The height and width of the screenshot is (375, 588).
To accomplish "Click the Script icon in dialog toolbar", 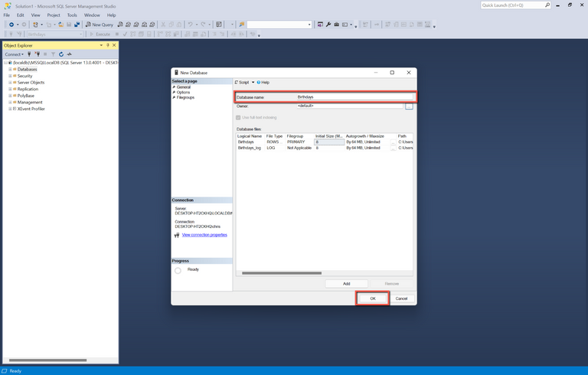I will point(237,83).
